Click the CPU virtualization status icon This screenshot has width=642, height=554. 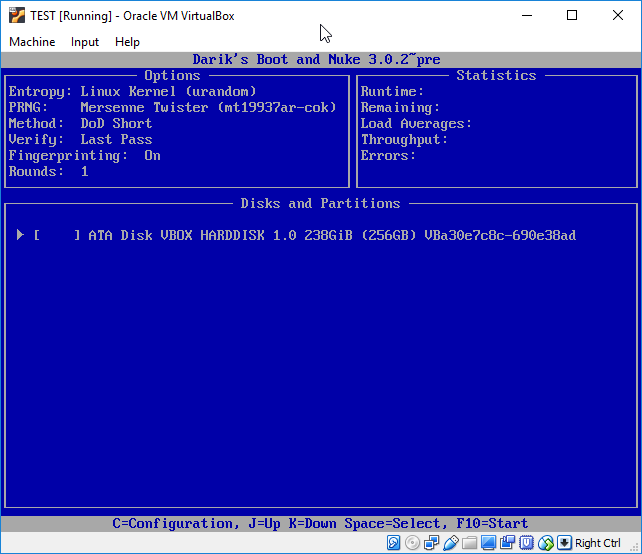point(527,543)
